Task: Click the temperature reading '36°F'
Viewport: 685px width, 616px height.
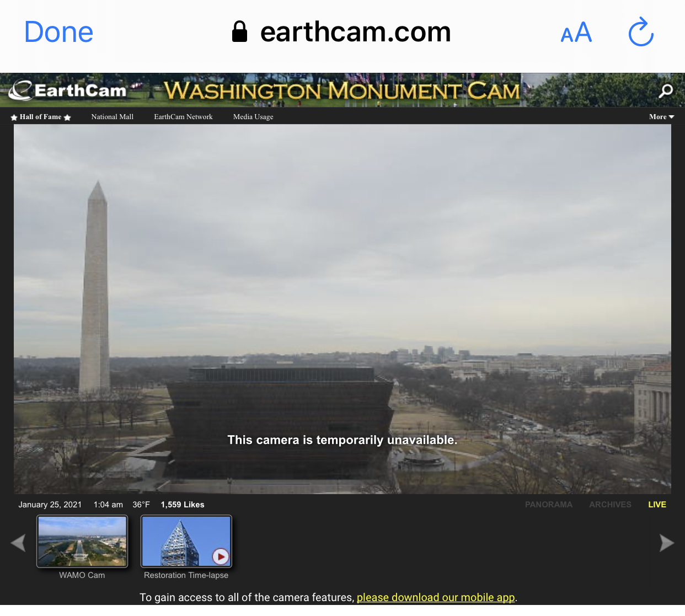Action: tap(141, 505)
